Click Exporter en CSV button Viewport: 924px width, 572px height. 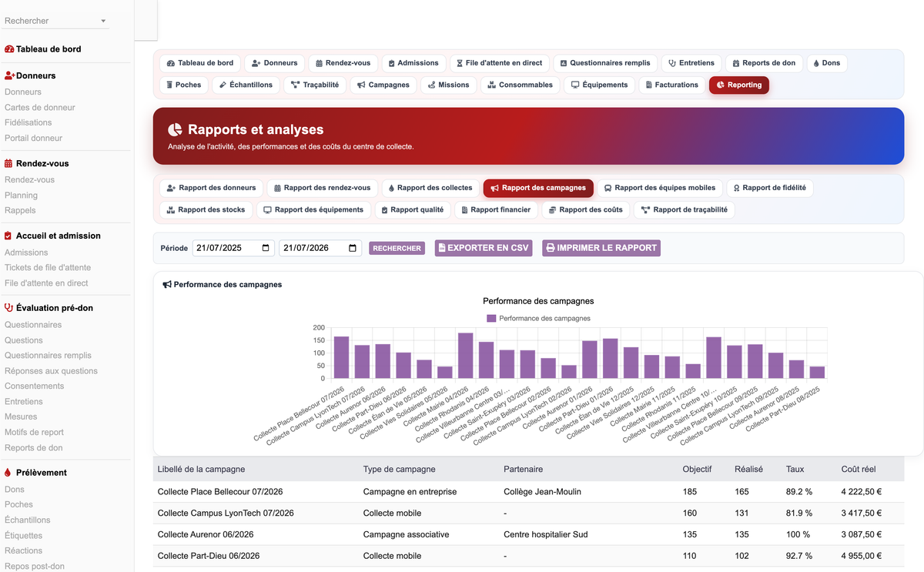point(484,248)
